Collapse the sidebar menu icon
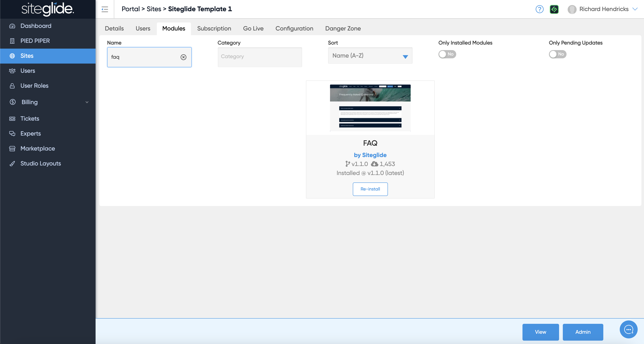The image size is (644, 344). 105,9
